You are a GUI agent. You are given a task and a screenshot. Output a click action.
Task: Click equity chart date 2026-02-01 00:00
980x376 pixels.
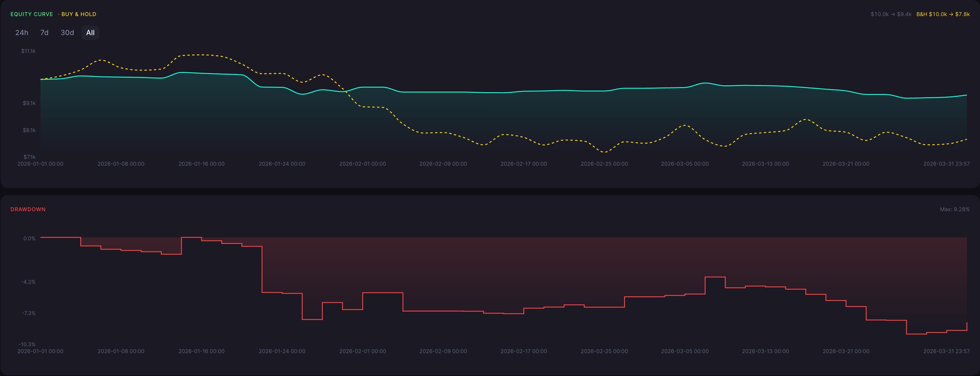[x=362, y=164]
